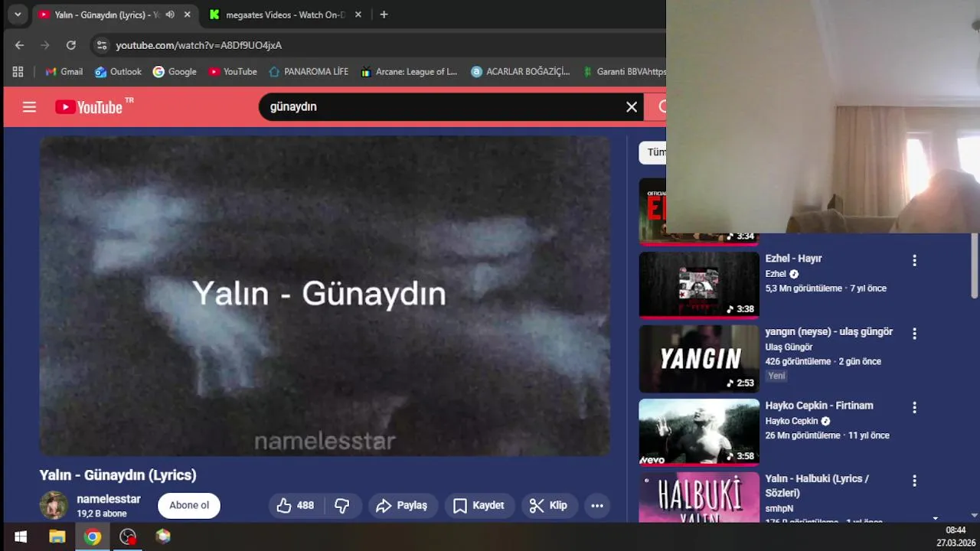Viewport: 980px width, 551px height.
Task: Clear the search query with the X
Action: click(x=632, y=107)
